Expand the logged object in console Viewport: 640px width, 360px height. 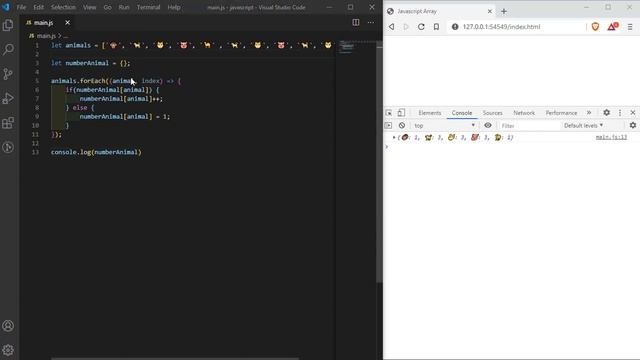394,138
